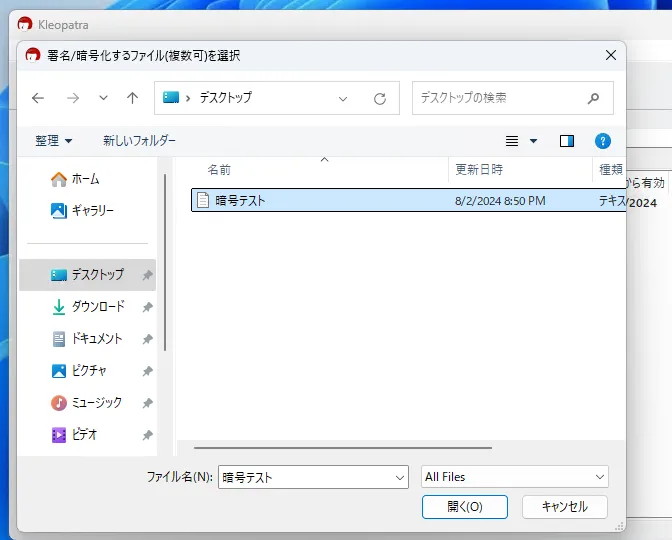Click pin icon next to ミュージック
Image resolution: width=672 pixels, height=540 pixels.
pyautogui.click(x=147, y=403)
